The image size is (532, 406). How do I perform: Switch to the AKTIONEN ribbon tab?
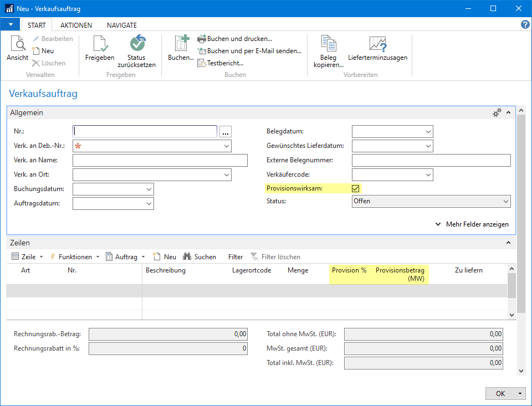click(76, 25)
